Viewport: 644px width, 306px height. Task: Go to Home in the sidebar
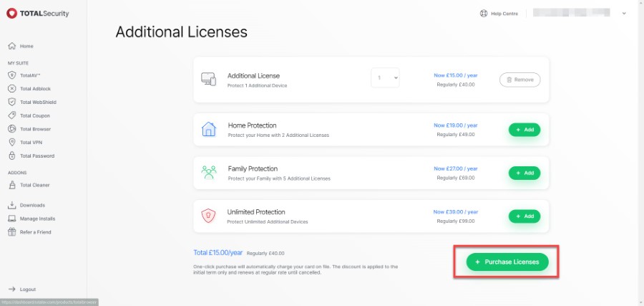26,46
